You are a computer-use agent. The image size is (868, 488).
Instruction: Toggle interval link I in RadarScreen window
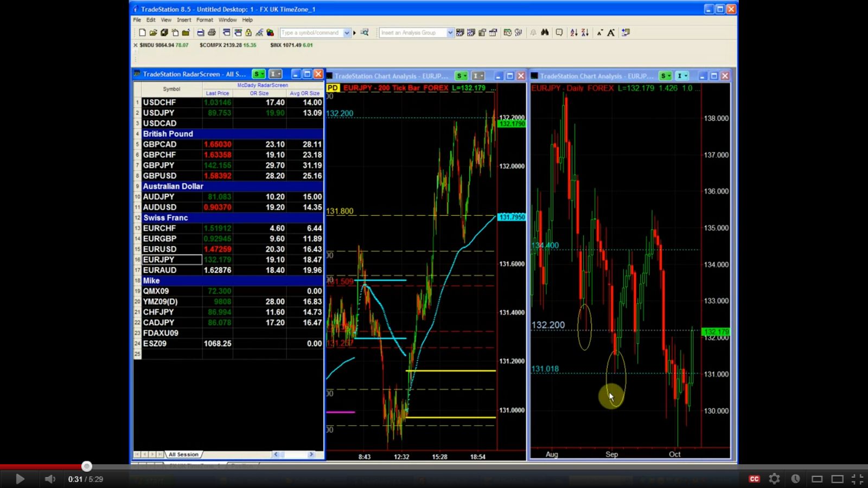pos(276,74)
